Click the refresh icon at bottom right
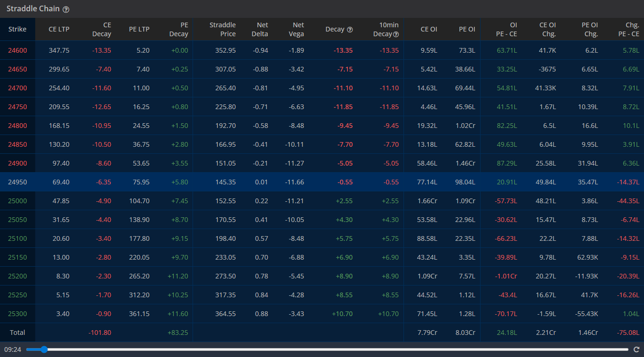The height and width of the screenshot is (357, 644). pyautogui.click(x=636, y=349)
